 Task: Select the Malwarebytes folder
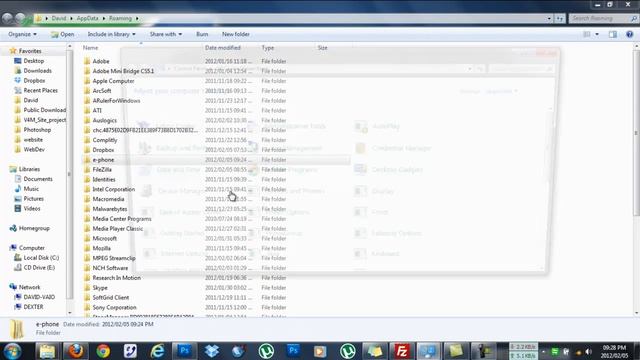tap(110, 209)
